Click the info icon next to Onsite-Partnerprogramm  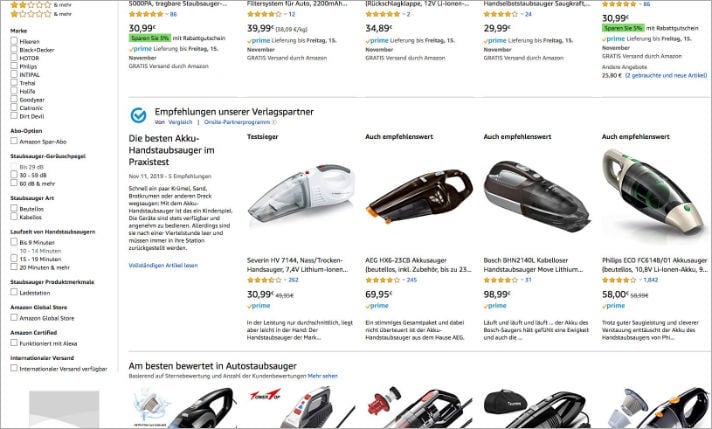(x=274, y=122)
